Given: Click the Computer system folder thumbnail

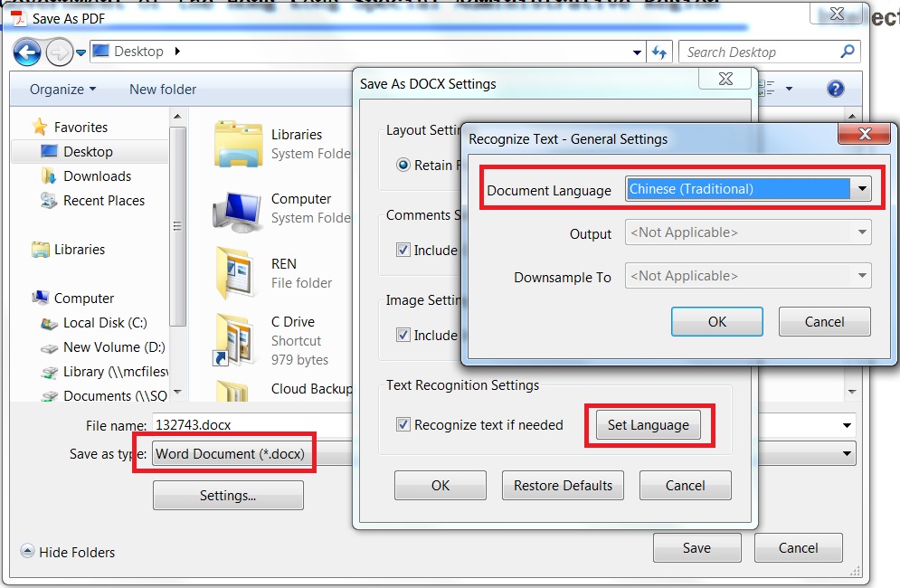Looking at the screenshot, I should (238, 211).
